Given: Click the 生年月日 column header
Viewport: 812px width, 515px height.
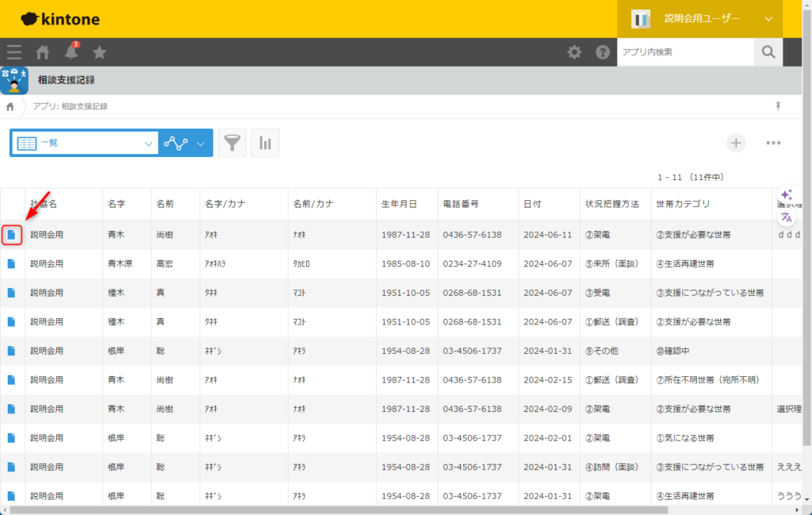Looking at the screenshot, I should [x=399, y=204].
